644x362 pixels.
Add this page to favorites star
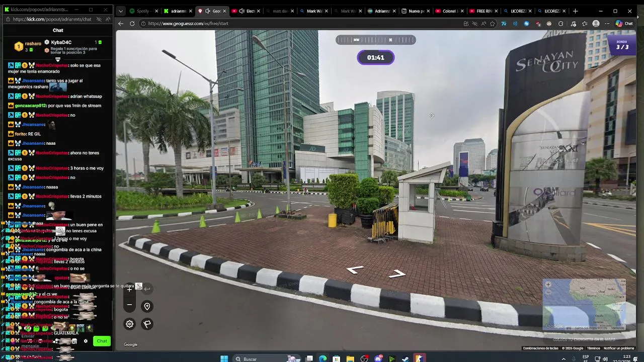(x=492, y=23)
